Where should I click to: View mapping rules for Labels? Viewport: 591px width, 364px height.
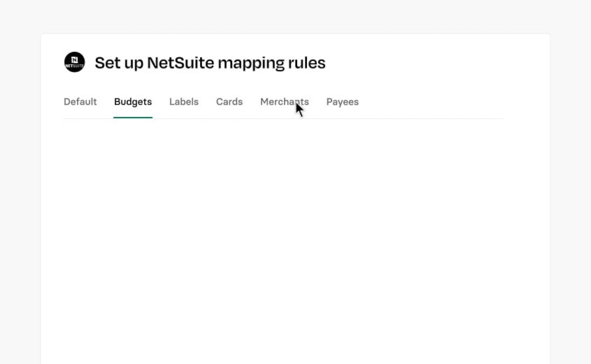[x=184, y=102]
